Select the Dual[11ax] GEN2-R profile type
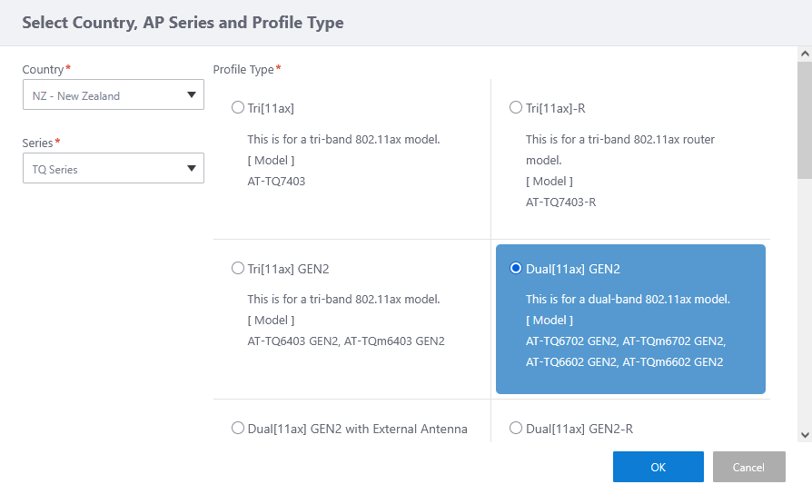Image resolution: width=812 pixels, height=504 pixels. point(516,429)
